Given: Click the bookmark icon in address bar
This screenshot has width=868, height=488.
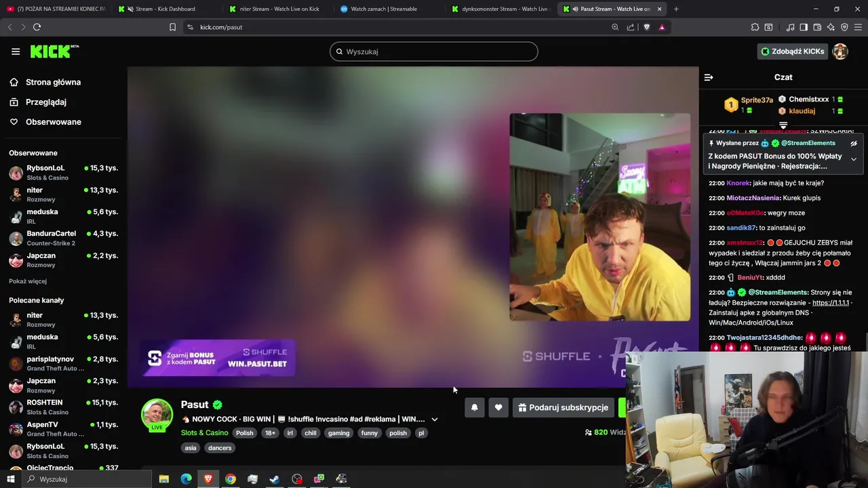Looking at the screenshot, I should point(172,27).
